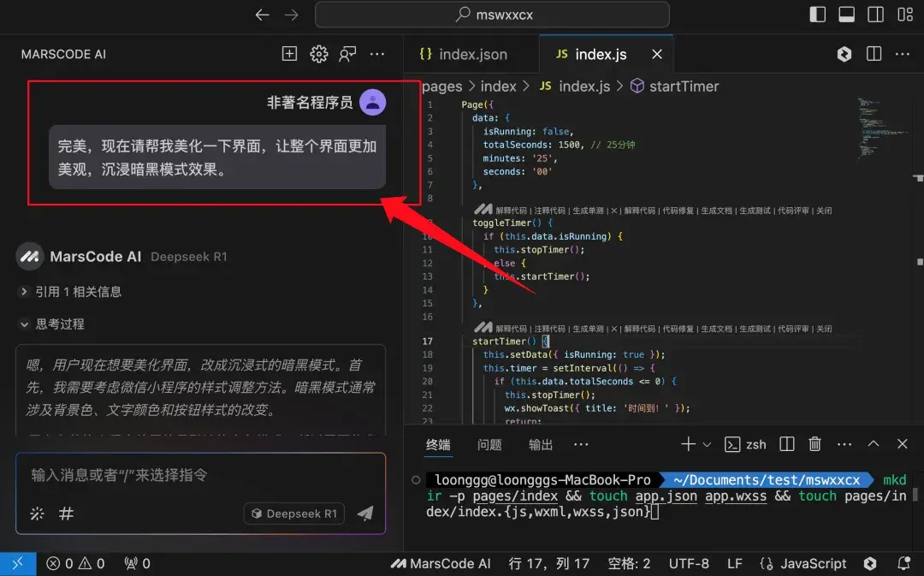Viewport: 924px width, 576px height.
Task: Kill the terminal using the trash icon
Action: pos(814,444)
